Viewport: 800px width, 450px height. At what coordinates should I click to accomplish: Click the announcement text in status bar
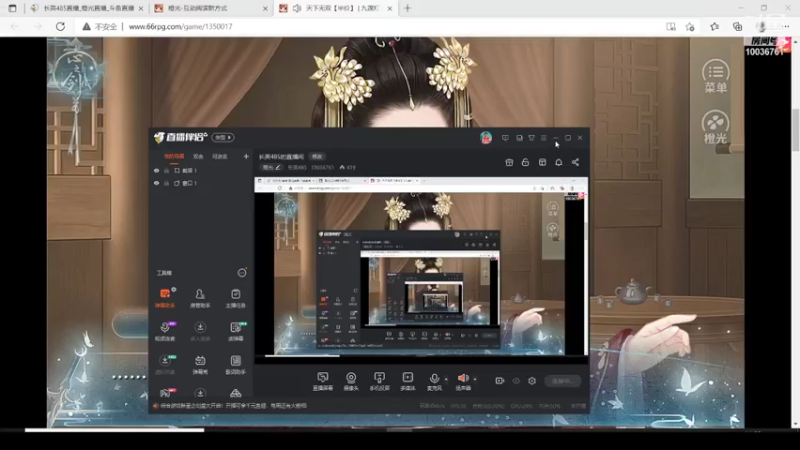pos(233,406)
